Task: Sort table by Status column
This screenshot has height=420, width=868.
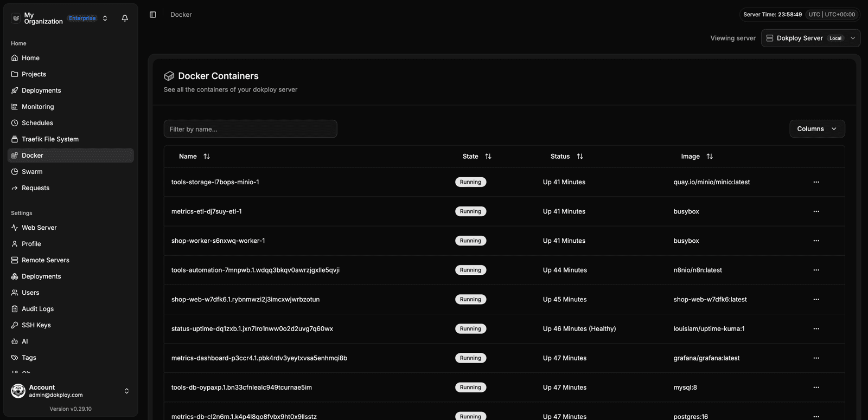Action: [566, 156]
